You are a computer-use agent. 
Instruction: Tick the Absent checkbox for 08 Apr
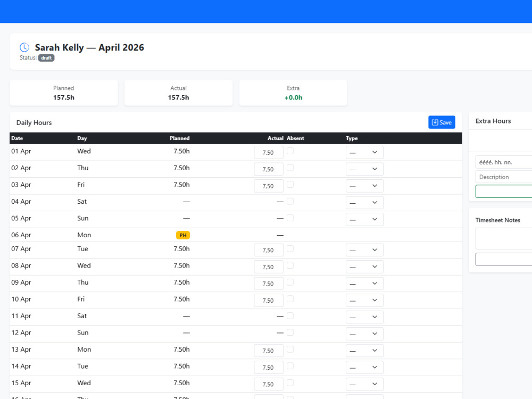tap(290, 265)
